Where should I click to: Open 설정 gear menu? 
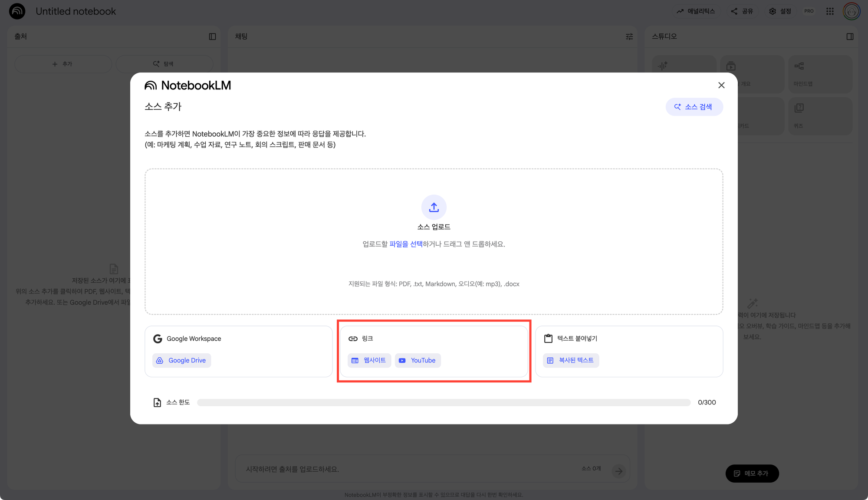(780, 11)
